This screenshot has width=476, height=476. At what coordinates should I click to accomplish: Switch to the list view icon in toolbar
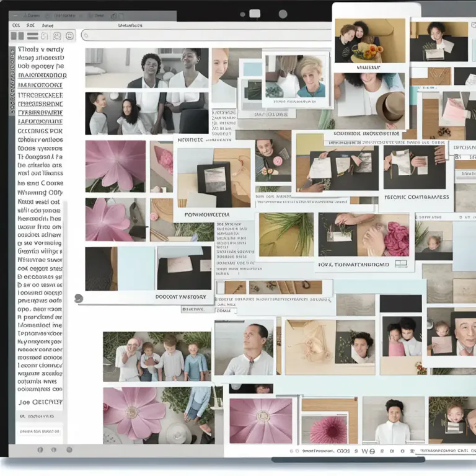coord(32,36)
